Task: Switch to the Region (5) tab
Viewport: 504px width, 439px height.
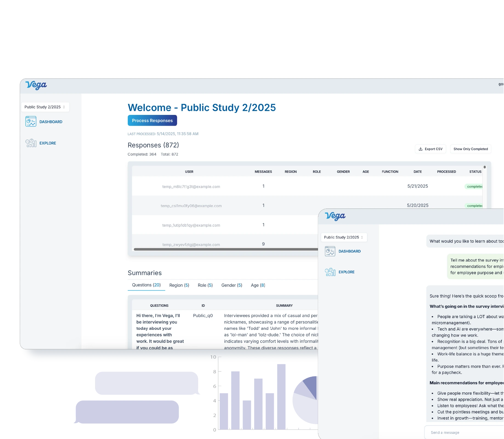Action: (179, 285)
